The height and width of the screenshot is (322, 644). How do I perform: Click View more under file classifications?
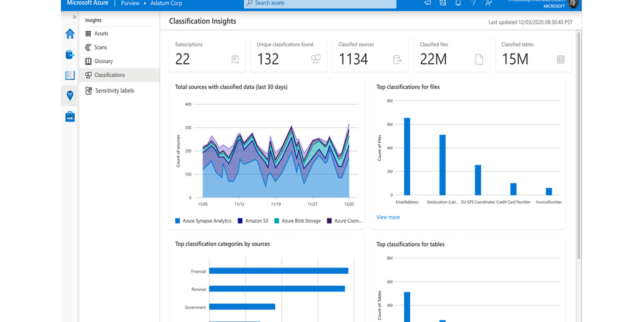click(x=388, y=217)
